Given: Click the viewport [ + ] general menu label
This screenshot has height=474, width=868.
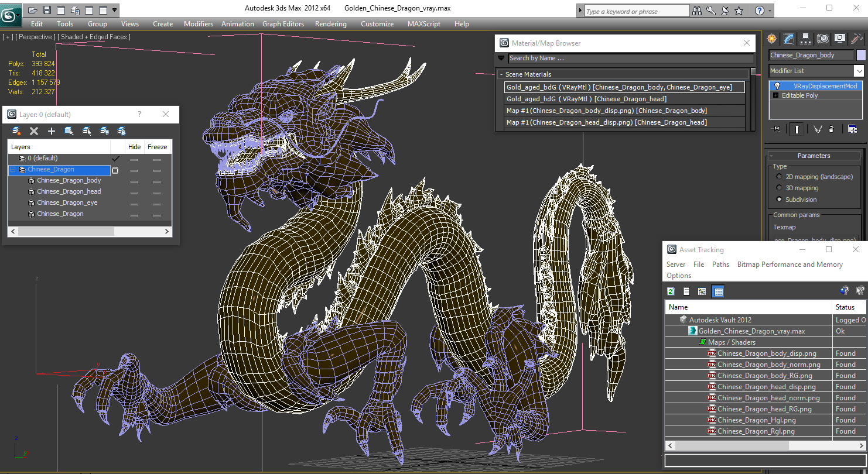Looking at the screenshot, I should point(8,37).
